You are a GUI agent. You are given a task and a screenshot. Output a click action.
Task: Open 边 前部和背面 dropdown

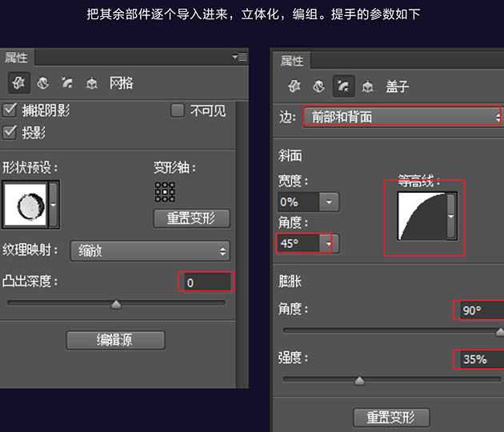[x=402, y=116]
